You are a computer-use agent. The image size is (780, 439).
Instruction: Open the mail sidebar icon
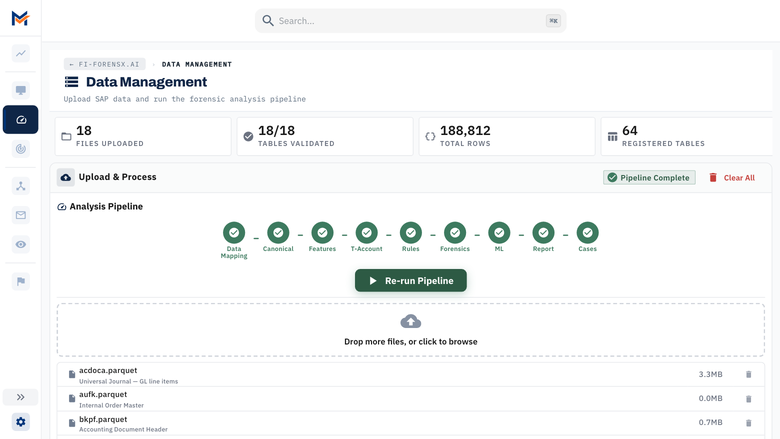click(x=20, y=215)
